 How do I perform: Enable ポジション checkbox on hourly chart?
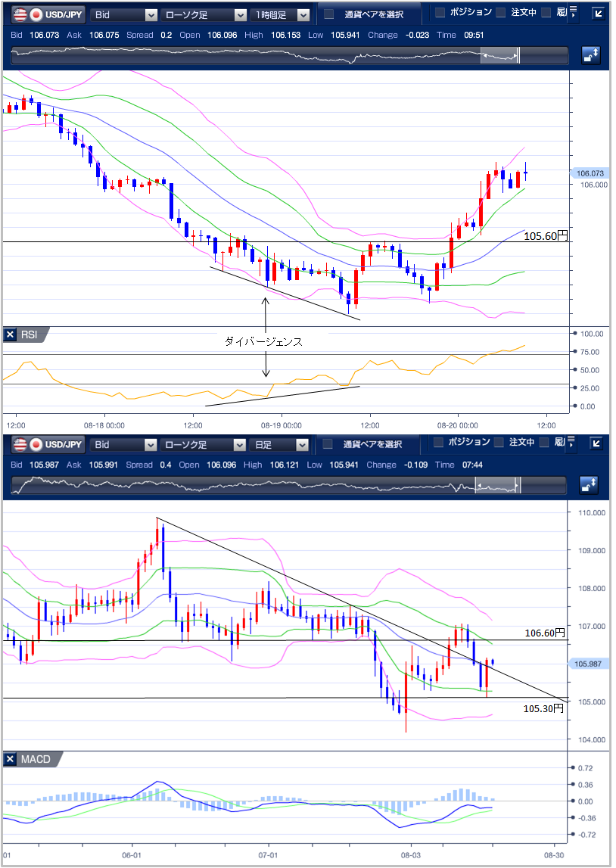[x=440, y=13]
